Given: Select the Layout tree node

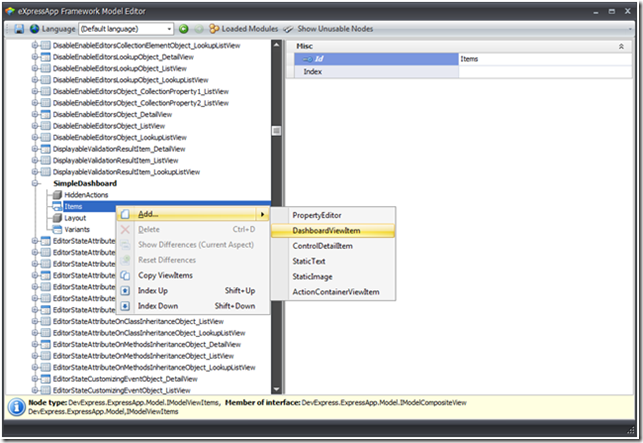Looking at the screenshot, I should (75, 218).
